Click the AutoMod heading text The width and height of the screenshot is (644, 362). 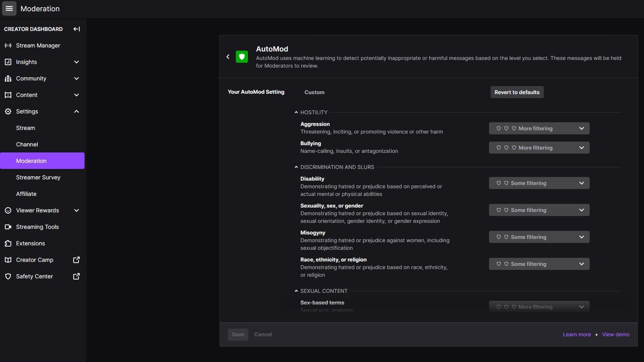click(272, 49)
